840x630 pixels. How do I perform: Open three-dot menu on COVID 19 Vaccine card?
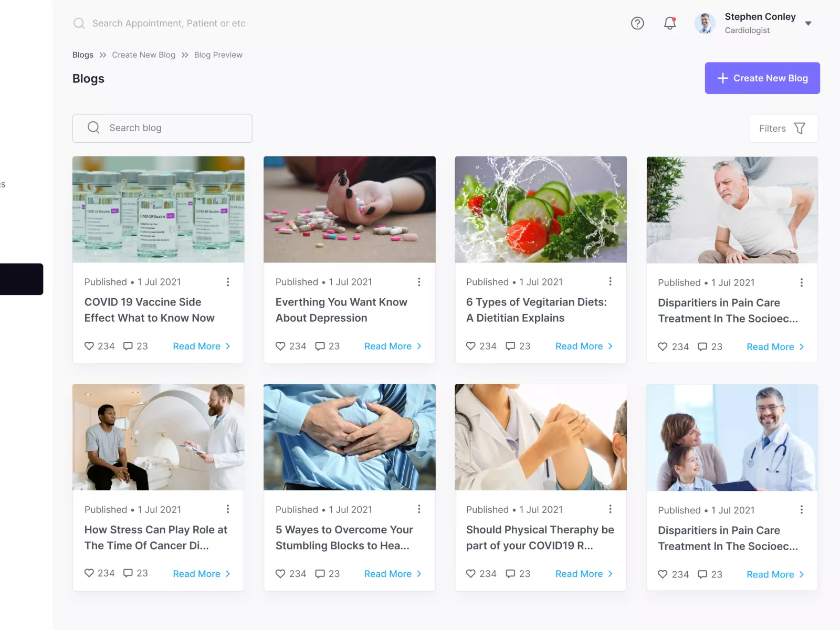point(228,282)
